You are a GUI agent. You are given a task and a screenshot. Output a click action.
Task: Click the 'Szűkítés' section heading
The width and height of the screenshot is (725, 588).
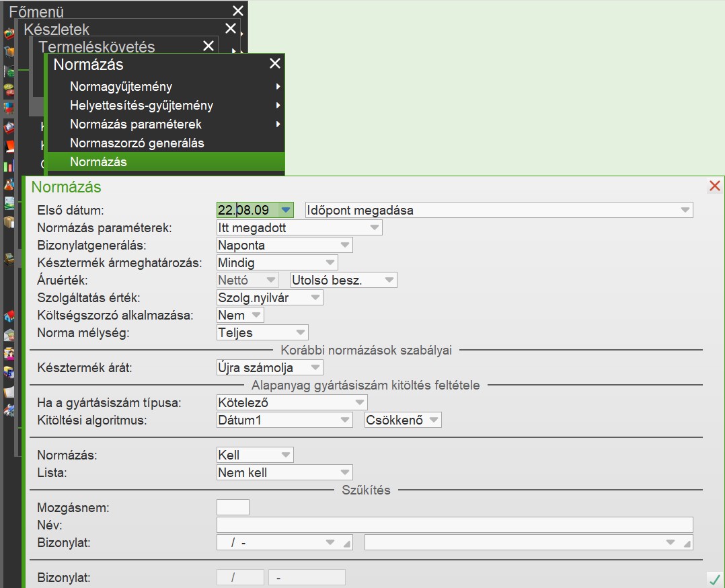(366, 490)
